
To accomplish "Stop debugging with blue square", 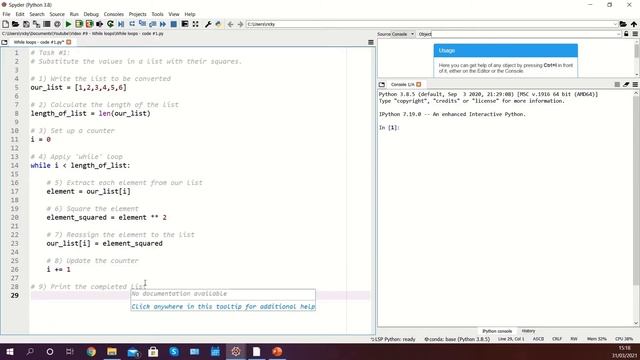I will pos(173,24).
